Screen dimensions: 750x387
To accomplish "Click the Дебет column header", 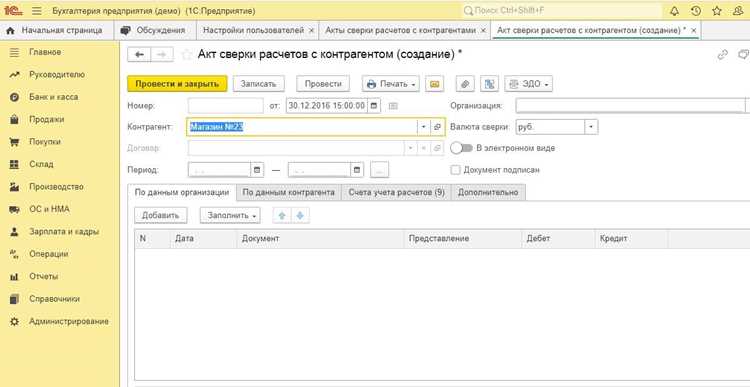I will [x=558, y=238].
